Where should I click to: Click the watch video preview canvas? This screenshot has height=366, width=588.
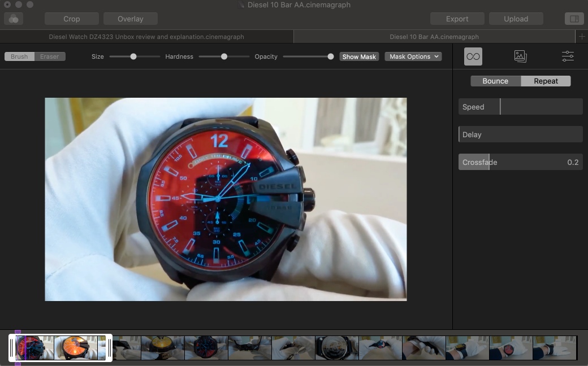coord(226,199)
